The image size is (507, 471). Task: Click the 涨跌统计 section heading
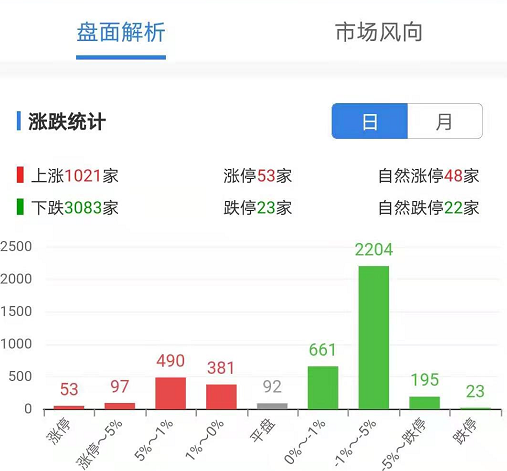point(67,121)
